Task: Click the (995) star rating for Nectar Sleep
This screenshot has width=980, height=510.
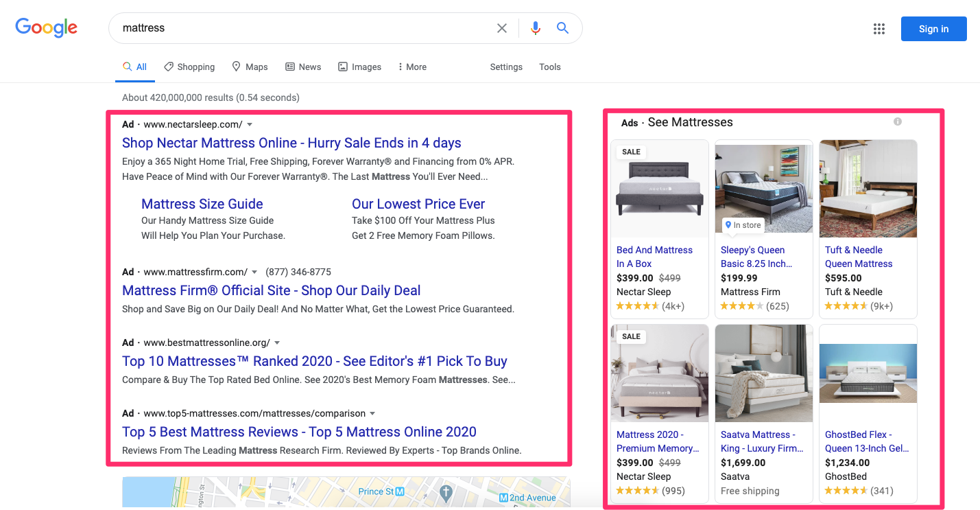Action: pyautogui.click(x=651, y=491)
